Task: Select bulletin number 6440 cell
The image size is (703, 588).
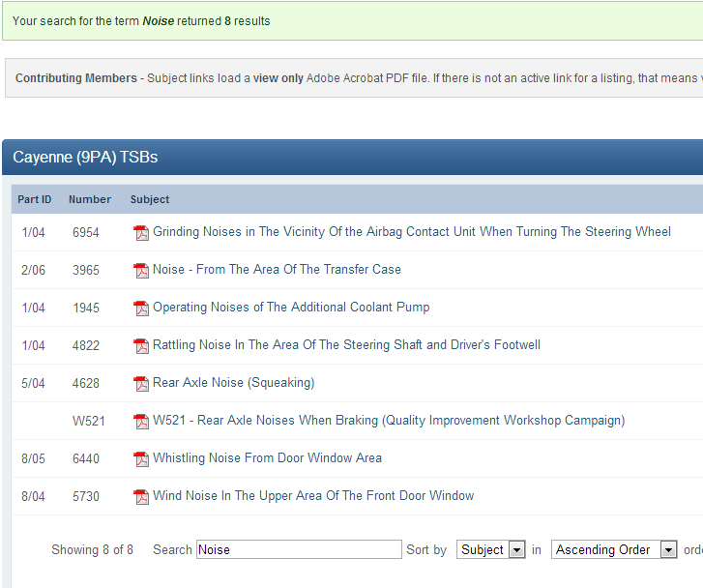Action: 86,458
